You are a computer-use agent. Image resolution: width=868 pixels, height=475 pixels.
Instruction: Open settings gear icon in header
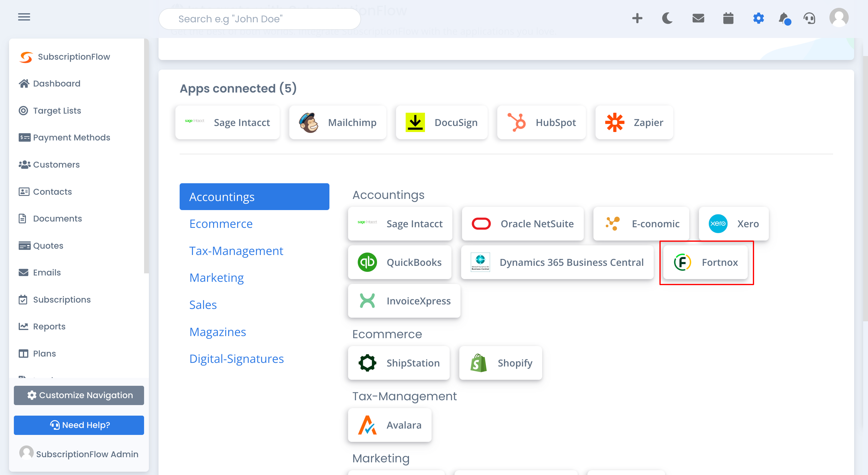pyautogui.click(x=759, y=18)
